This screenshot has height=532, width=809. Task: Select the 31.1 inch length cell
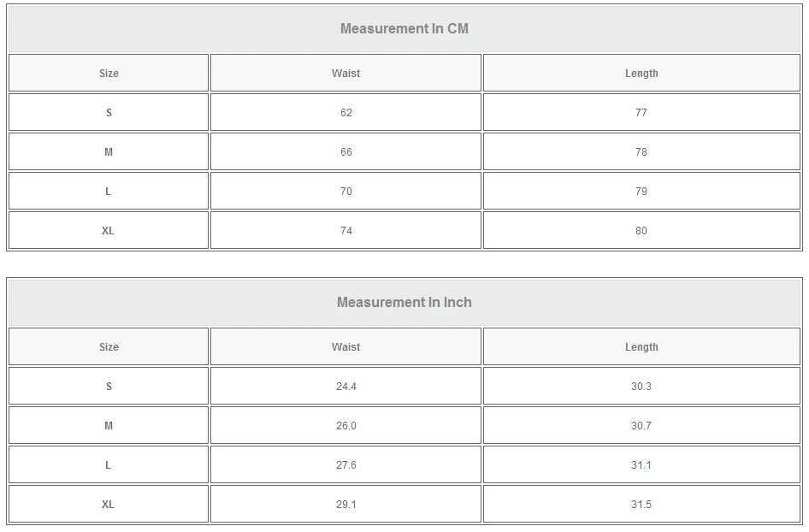(x=641, y=465)
